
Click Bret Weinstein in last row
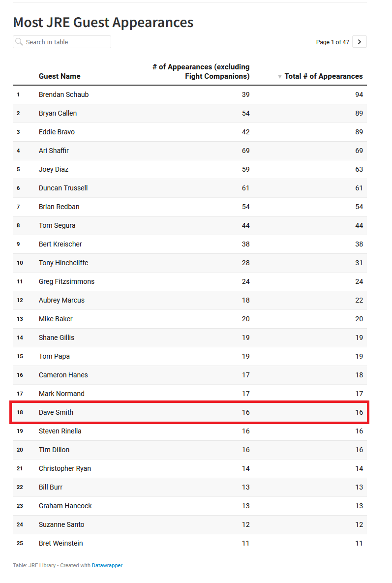click(60, 543)
